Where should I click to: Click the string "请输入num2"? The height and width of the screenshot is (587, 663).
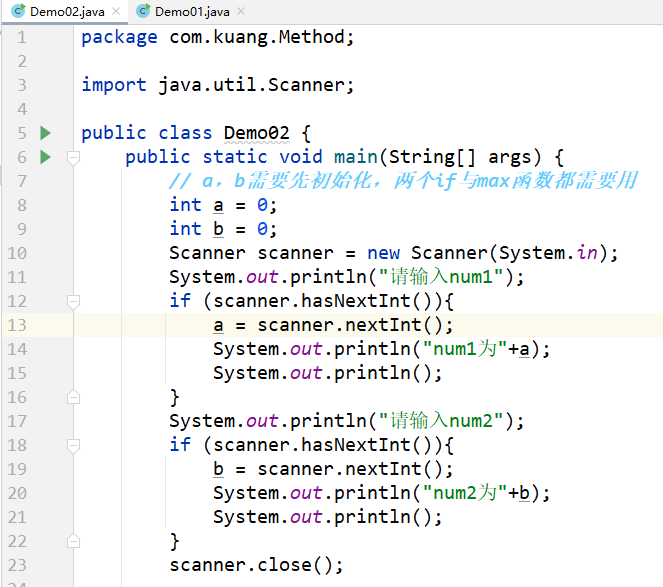pos(441,421)
